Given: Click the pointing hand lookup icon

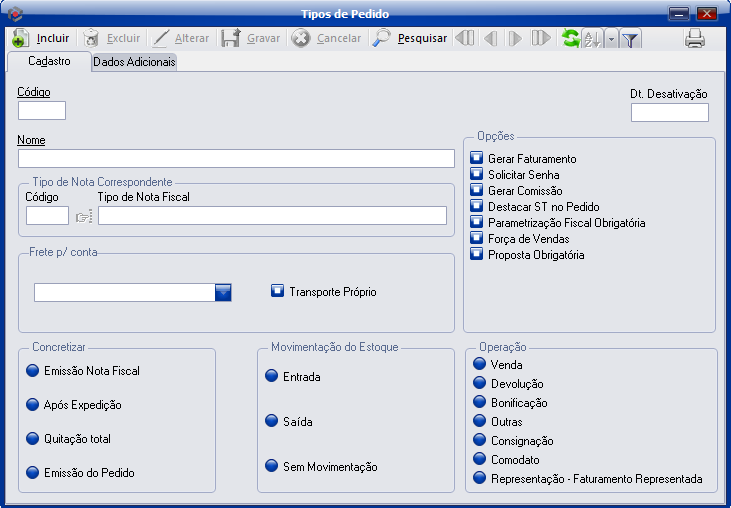Looking at the screenshot, I should pyautogui.click(x=83, y=216).
